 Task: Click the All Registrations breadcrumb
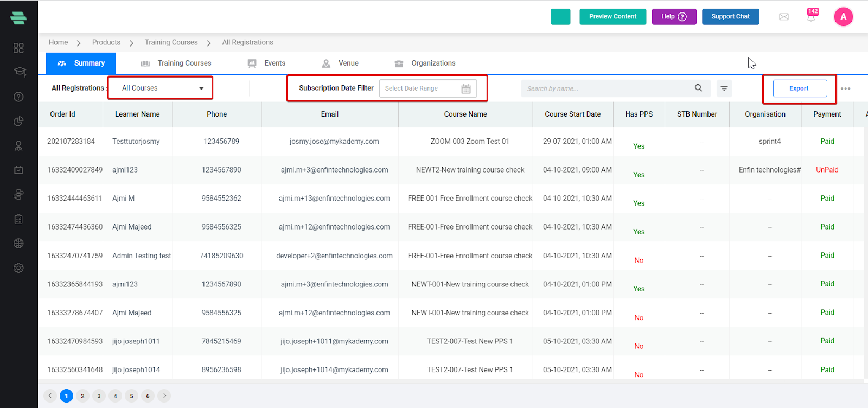247,42
